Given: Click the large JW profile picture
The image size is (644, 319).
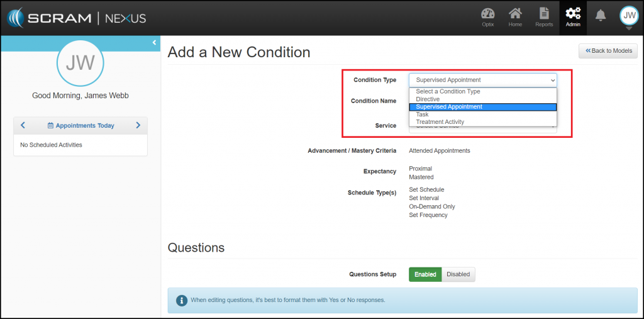Looking at the screenshot, I should coord(80,63).
